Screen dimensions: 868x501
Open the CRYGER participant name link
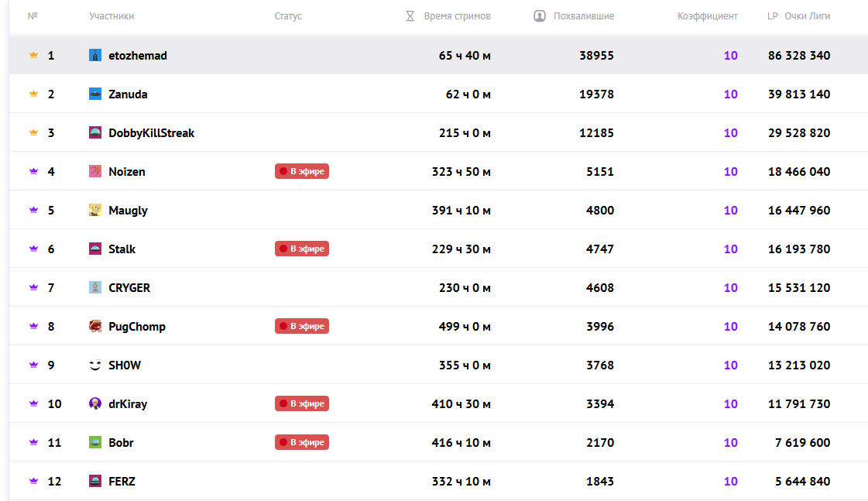129,288
